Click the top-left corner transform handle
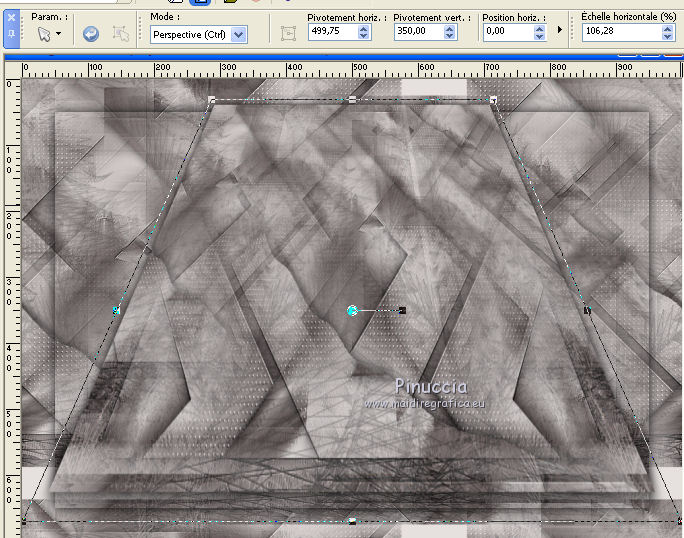Image resolution: width=684 pixels, height=538 pixels. point(212,100)
